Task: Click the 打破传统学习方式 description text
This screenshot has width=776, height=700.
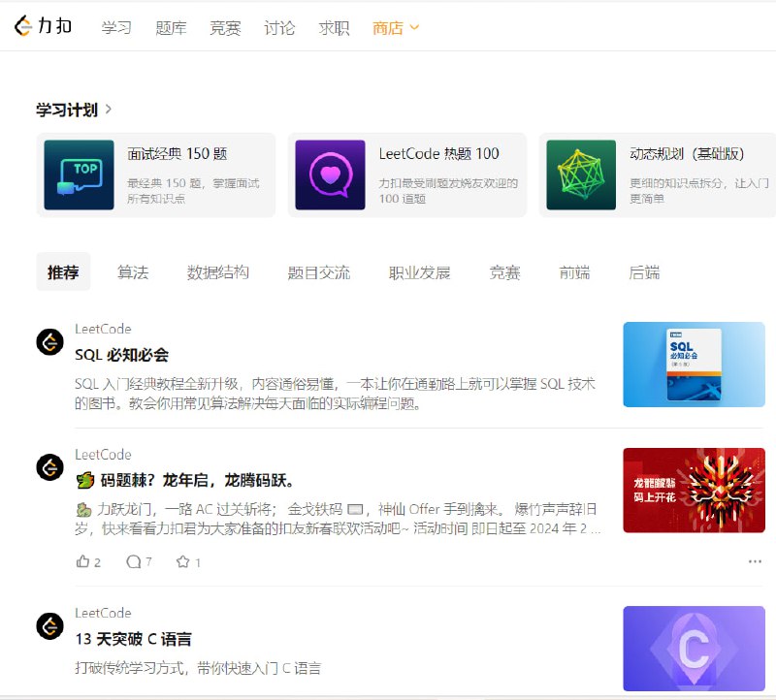Action: (x=198, y=668)
